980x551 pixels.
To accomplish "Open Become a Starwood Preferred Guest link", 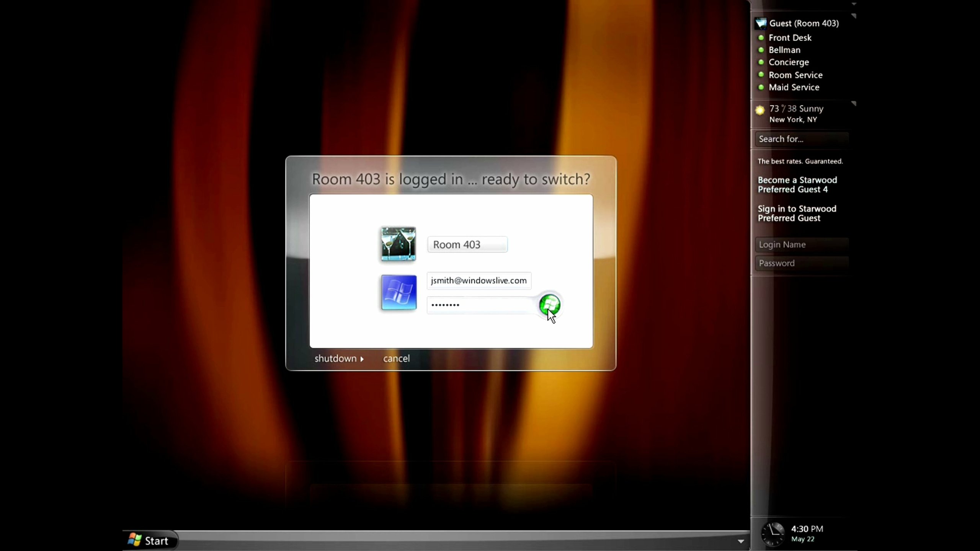I will [797, 184].
